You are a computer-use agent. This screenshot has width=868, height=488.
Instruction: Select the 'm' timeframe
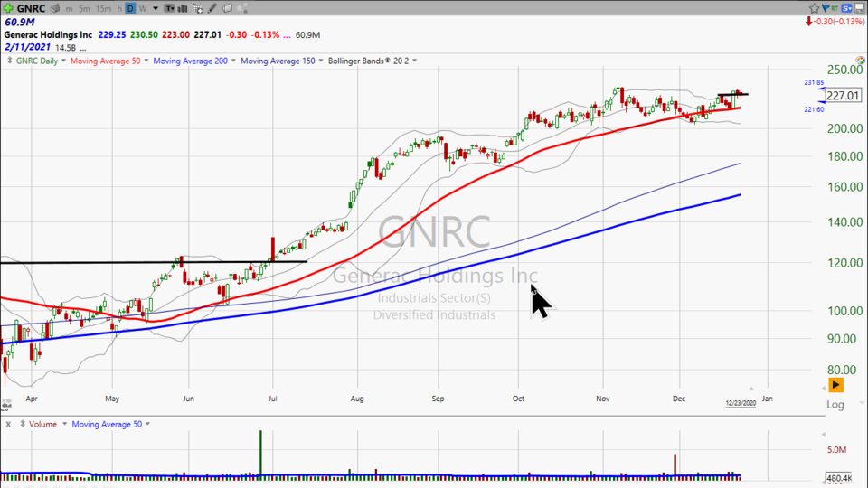(70, 8)
